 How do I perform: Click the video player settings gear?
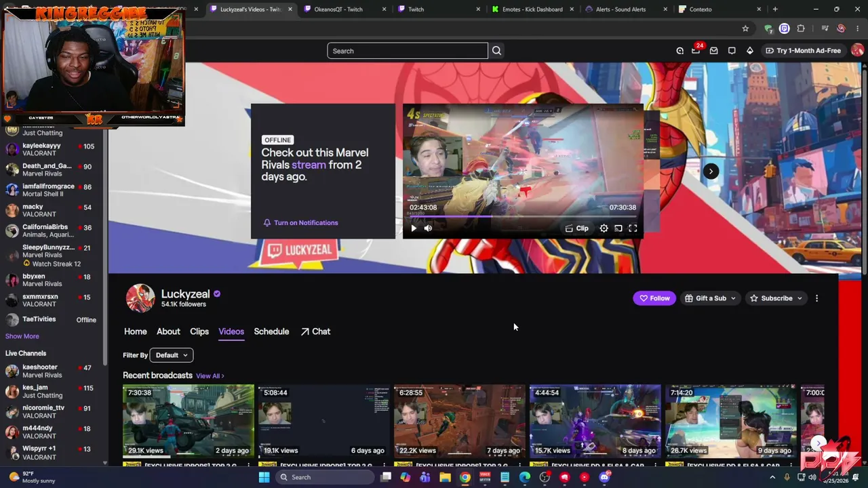(604, 228)
